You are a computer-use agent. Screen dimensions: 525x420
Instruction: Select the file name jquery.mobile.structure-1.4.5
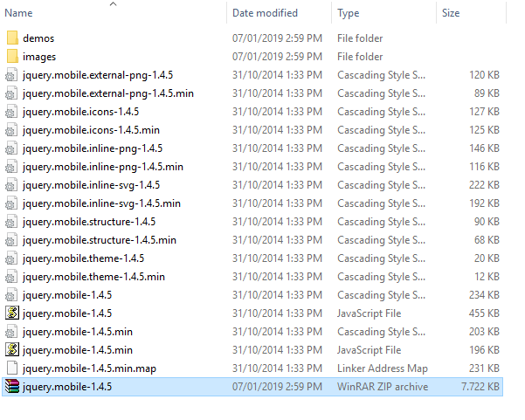pyautogui.click(x=89, y=222)
